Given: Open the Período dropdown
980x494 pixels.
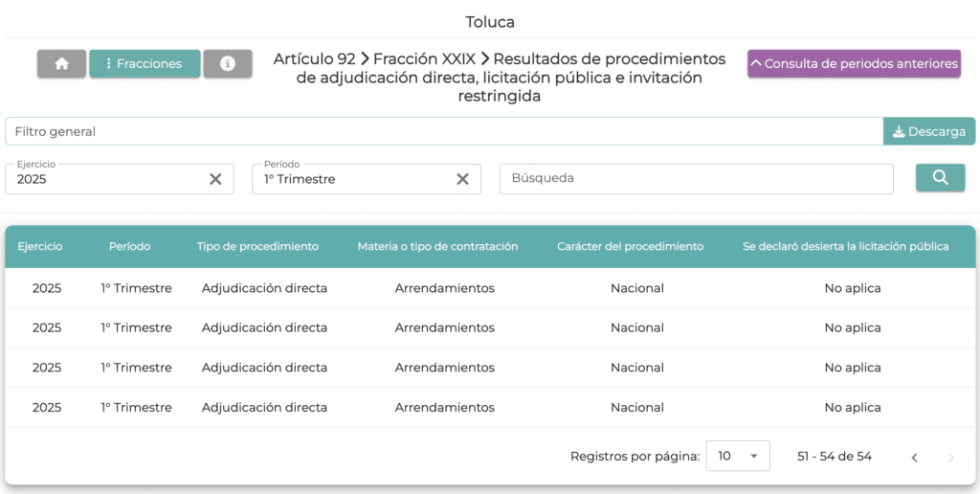Looking at the screenshot, I should coord(352,179).
